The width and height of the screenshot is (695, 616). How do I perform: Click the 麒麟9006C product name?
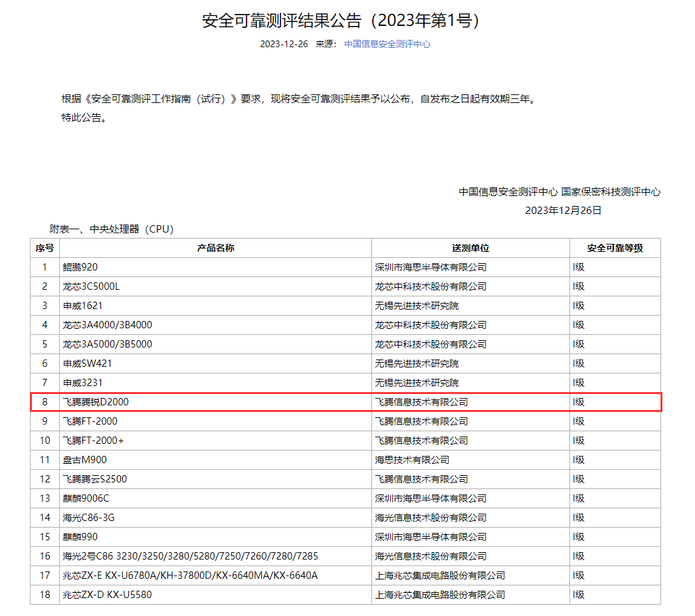(x=86, y=498)
